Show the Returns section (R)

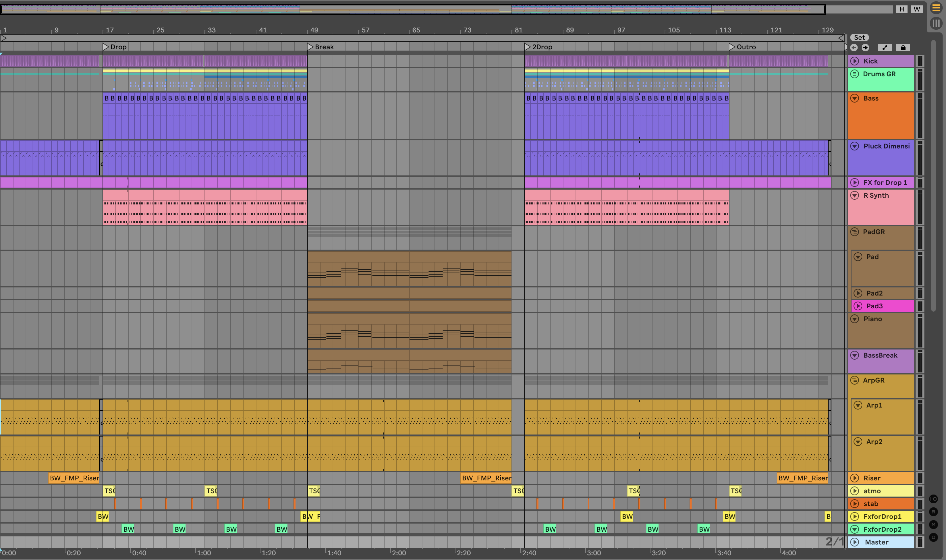(x=933, y=512)
